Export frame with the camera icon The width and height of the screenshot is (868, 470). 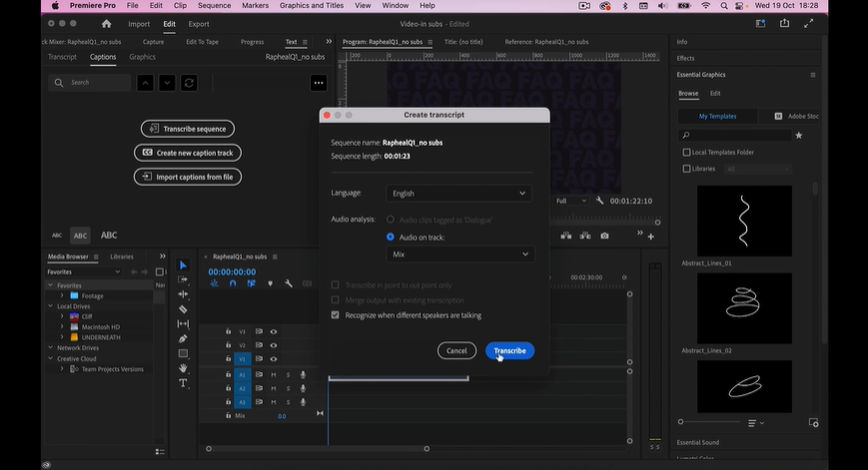pyautogui.click(x=604, y=235)
